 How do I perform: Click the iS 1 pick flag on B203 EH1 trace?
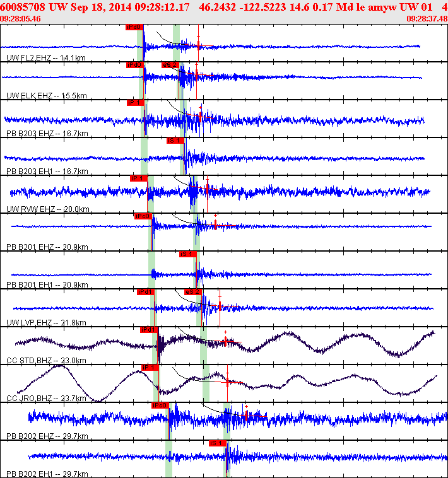175,141
